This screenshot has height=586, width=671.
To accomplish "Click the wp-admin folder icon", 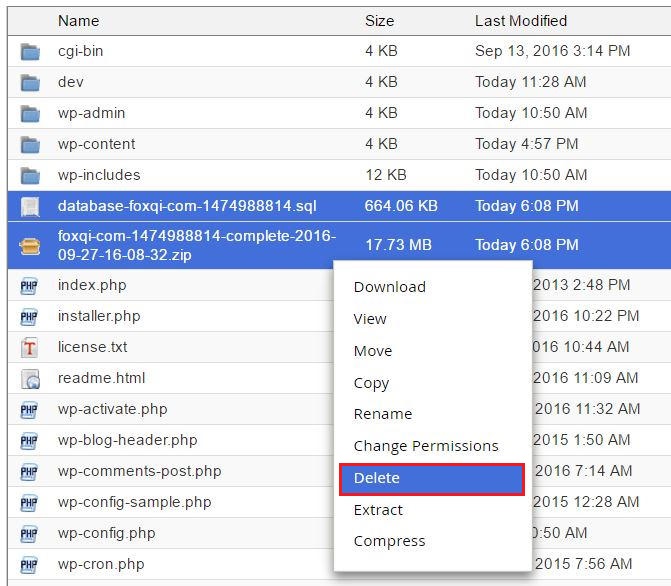I will pos(30,114).
